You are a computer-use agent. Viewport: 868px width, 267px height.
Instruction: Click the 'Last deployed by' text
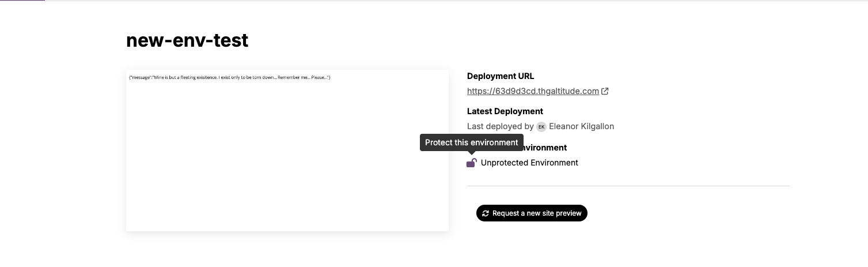pos(501,126)
